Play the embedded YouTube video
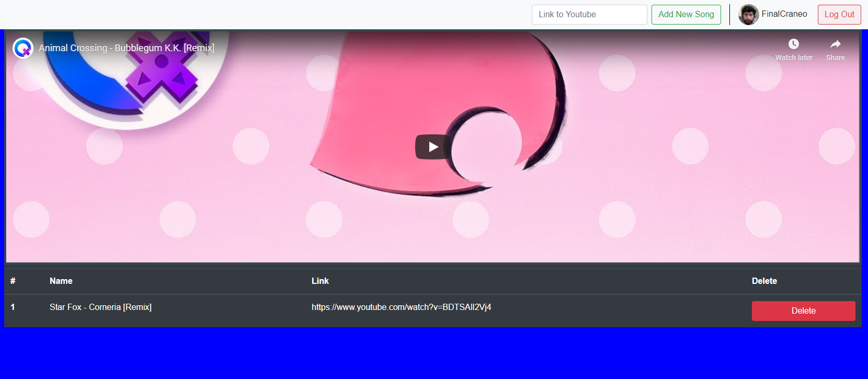 click(433, 147)
